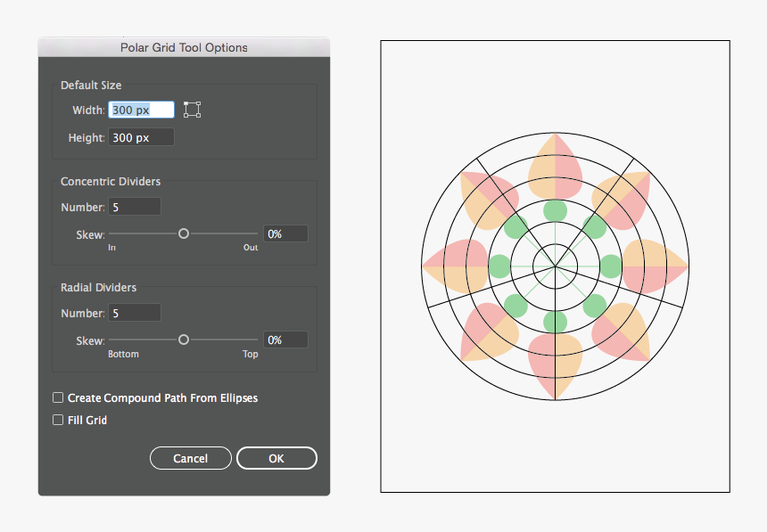767x532 pixels.
Task: Select the Radial Dividers Number field
Action: coord(134,312)
